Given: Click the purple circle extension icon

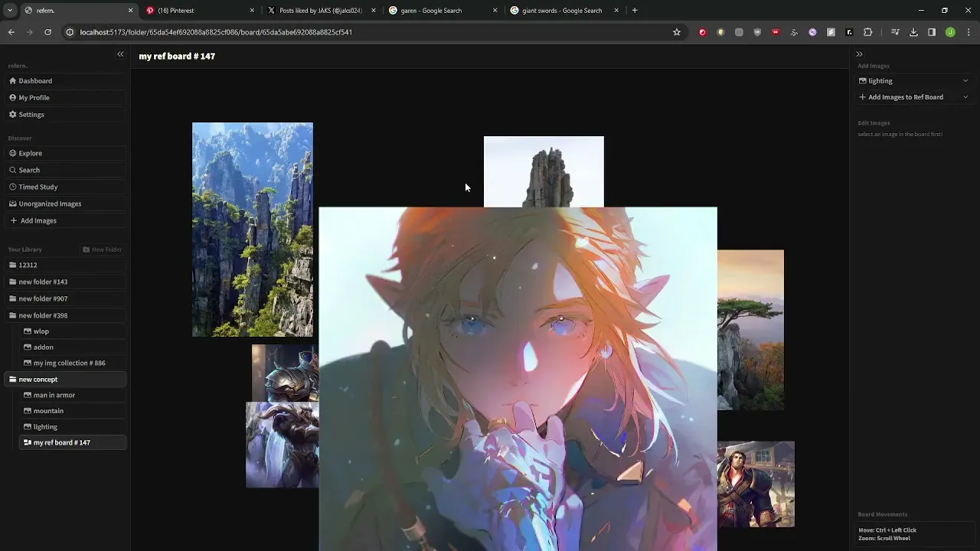Looking at the screenshot, I should (812, 32).
